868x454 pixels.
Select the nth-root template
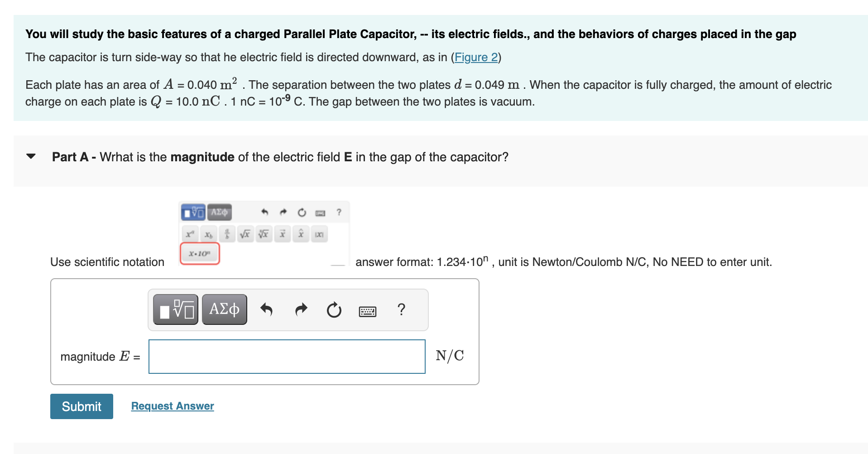pyautogui.click(x=263, y=234)
